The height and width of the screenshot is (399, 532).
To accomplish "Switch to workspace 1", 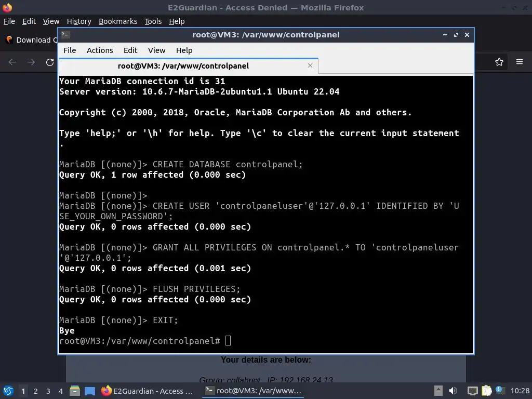I will coord(23,391).
